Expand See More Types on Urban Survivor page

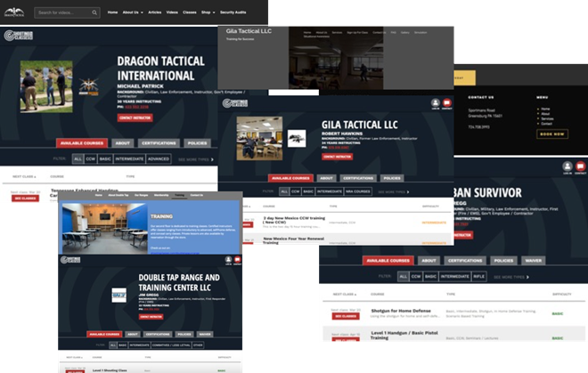click(511, 277)
